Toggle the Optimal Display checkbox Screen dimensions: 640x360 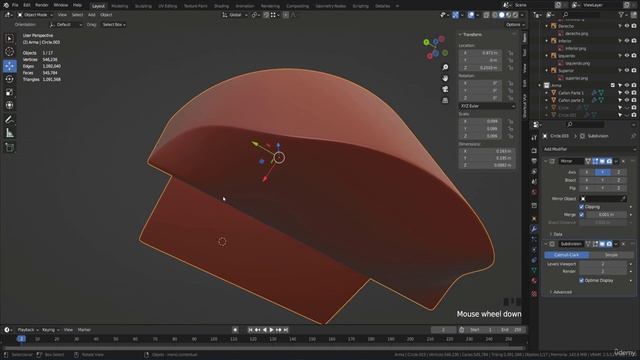582,280
